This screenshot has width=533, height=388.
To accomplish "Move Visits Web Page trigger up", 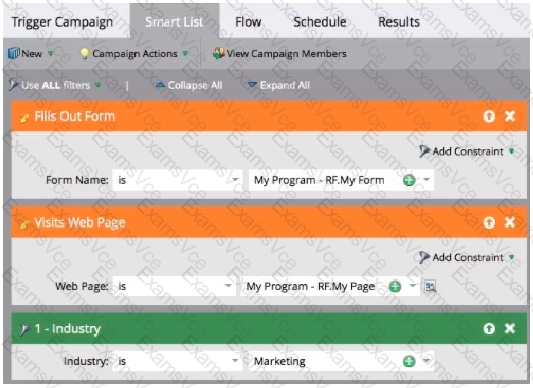I will tap(489, 223).
